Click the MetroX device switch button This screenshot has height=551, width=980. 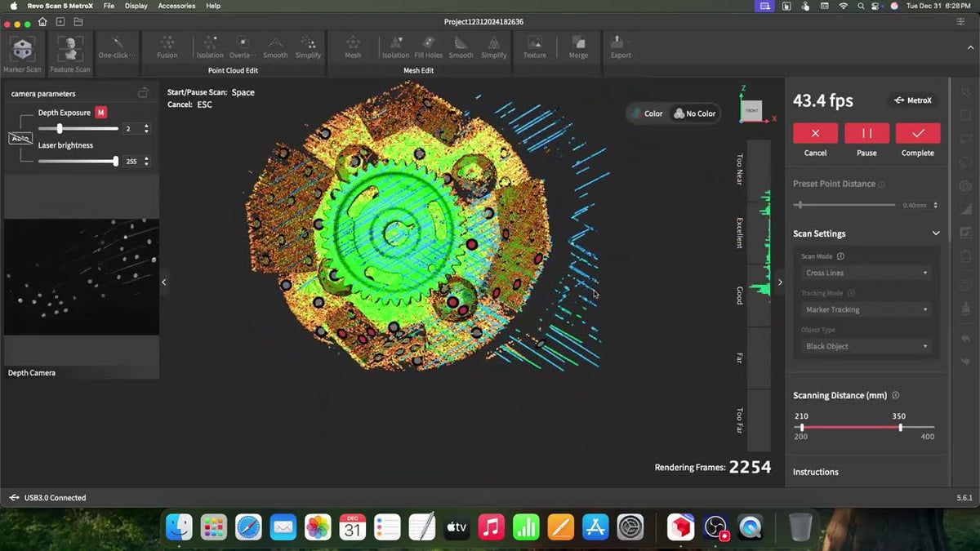[x=912, y=100]
